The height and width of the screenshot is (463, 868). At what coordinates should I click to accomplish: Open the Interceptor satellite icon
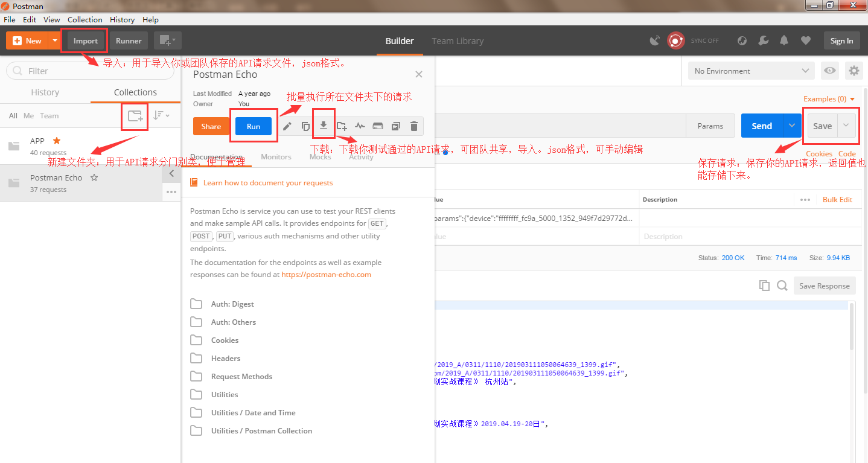[x=654, y=40]
